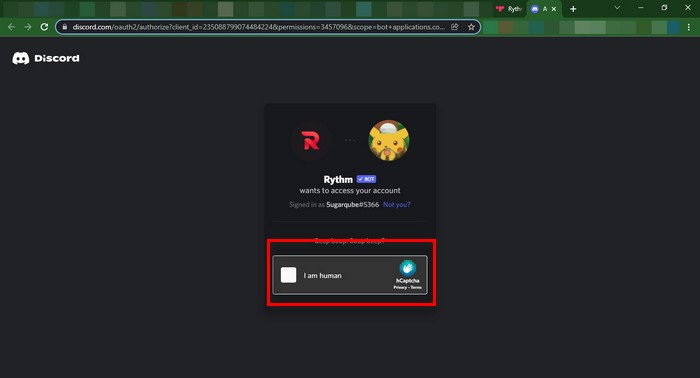Bookmark this page with the star icon
Screen dimensions: 700x378
coord(471,27)
